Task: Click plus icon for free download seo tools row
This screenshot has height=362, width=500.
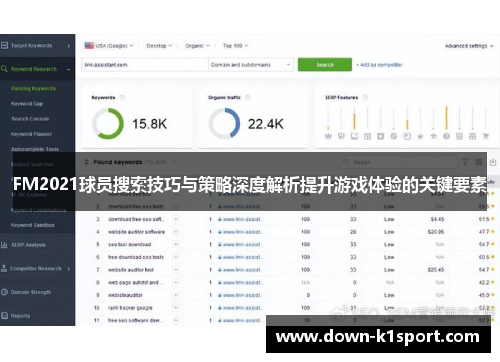Action: [x=176, y=257]
